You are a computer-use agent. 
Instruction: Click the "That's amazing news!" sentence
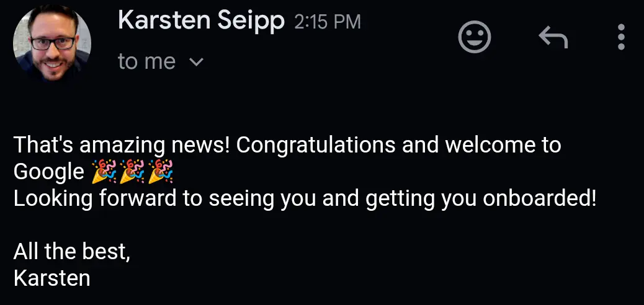122,145
